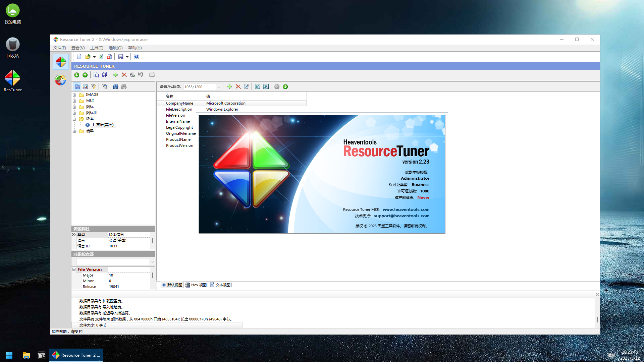Screen dimensions: 644x362
Task: Click the green up-arrow previous resource icon
Action: pyautogui.click(x=85, y=75)
